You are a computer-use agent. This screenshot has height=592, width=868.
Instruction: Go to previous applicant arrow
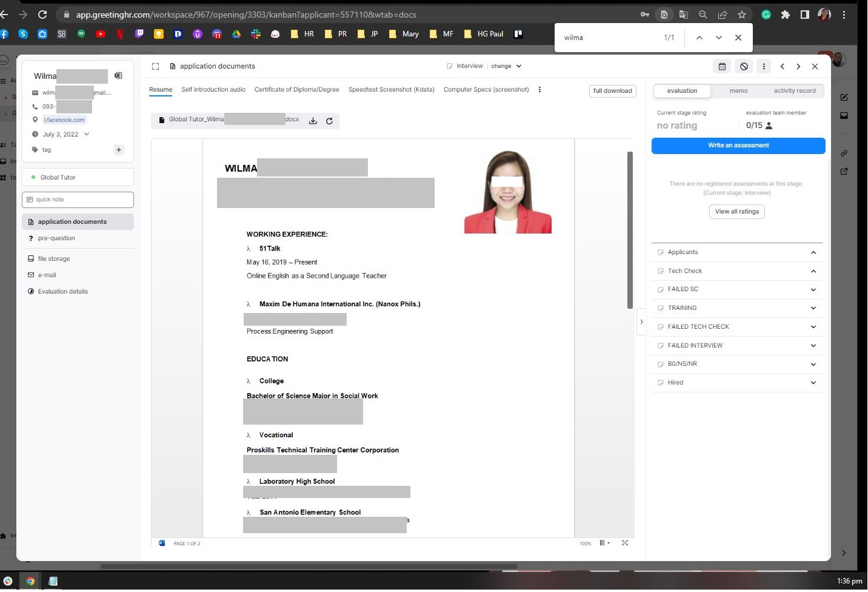pyautogui.click(x=783, y=67)
